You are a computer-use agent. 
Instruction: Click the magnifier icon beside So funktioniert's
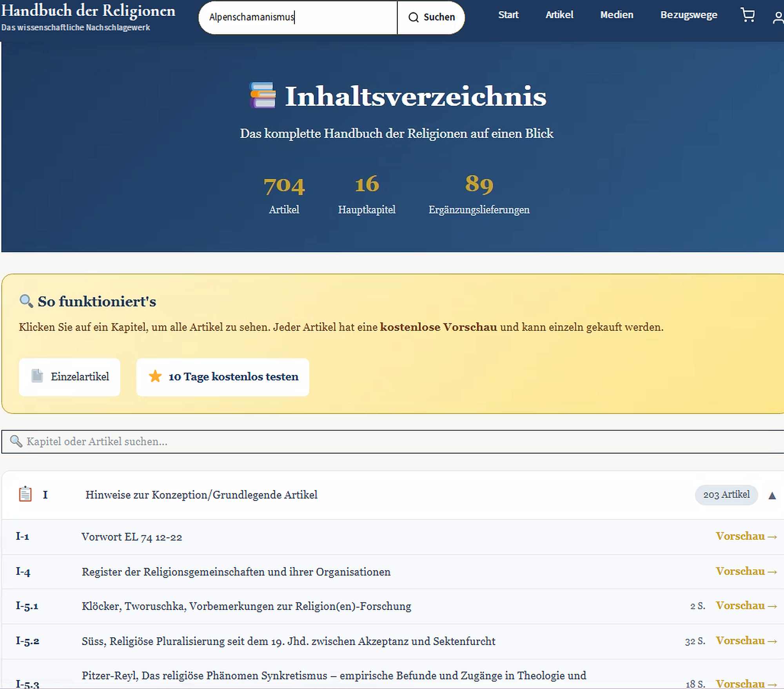(x=26, y=301)
